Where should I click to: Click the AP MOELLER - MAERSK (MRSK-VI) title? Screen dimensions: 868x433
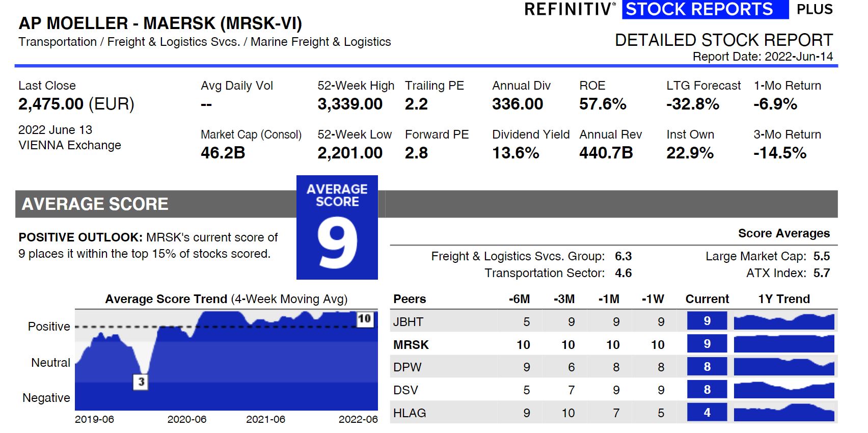click(x=160, y=23)
